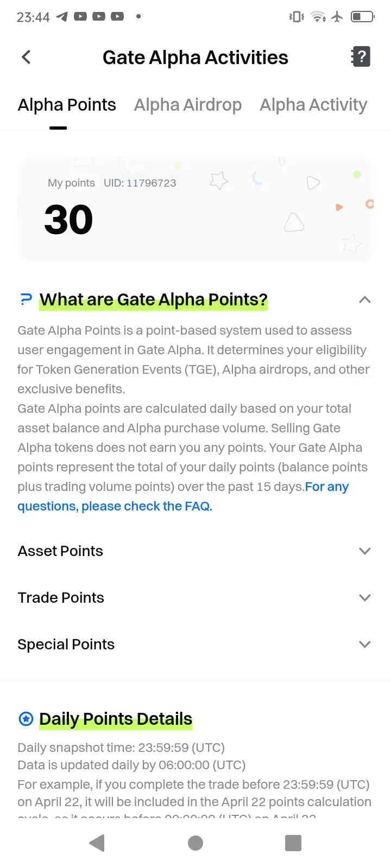Select the Alpha Points tab
The image size is (391, 868).
point(67,105)
